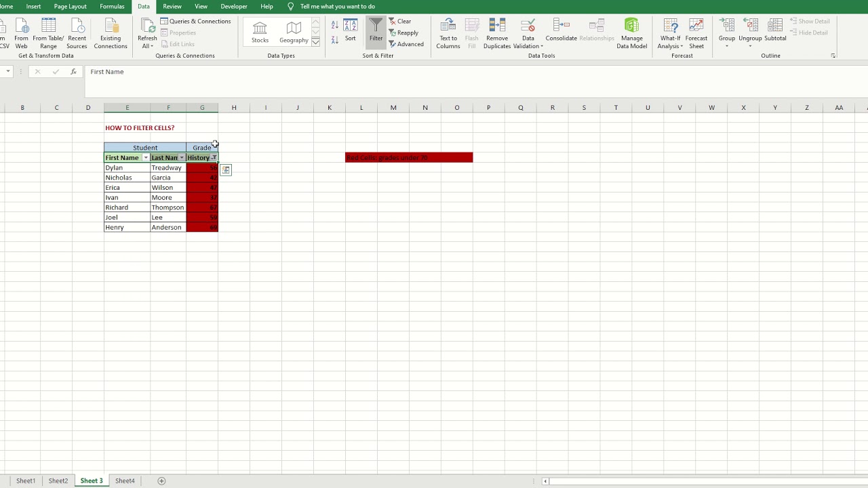Select the cell containing Nicholas
This screenshot has height=488, width=868.
(x=127, y=178)
